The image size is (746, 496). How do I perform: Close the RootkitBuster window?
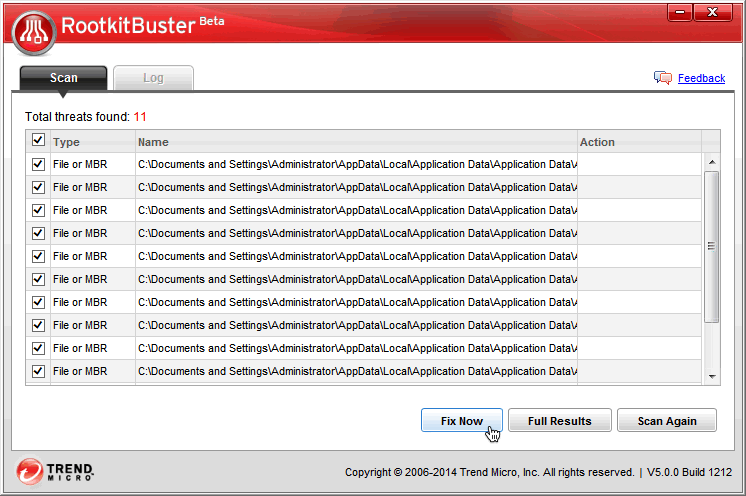coord(712,13)
